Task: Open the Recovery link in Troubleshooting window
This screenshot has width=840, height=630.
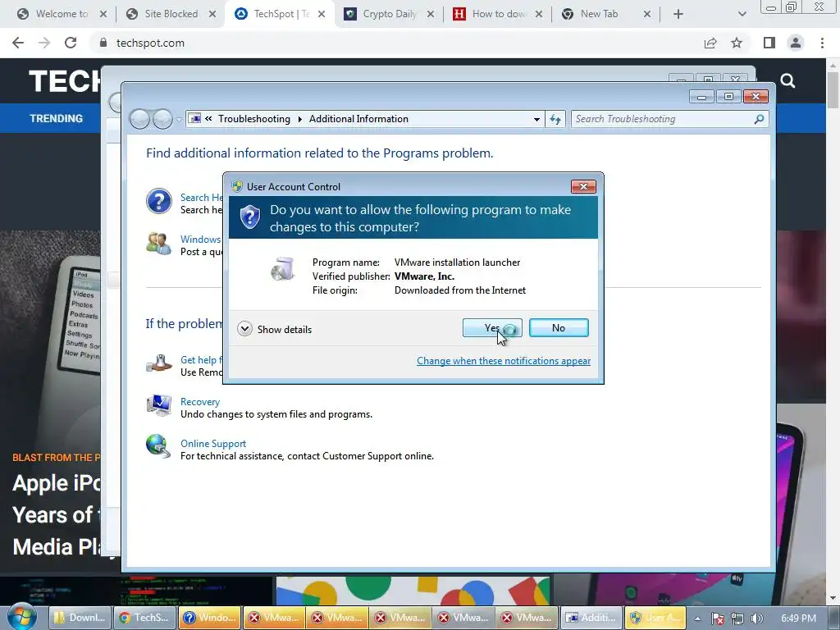Action: (200, 402)
